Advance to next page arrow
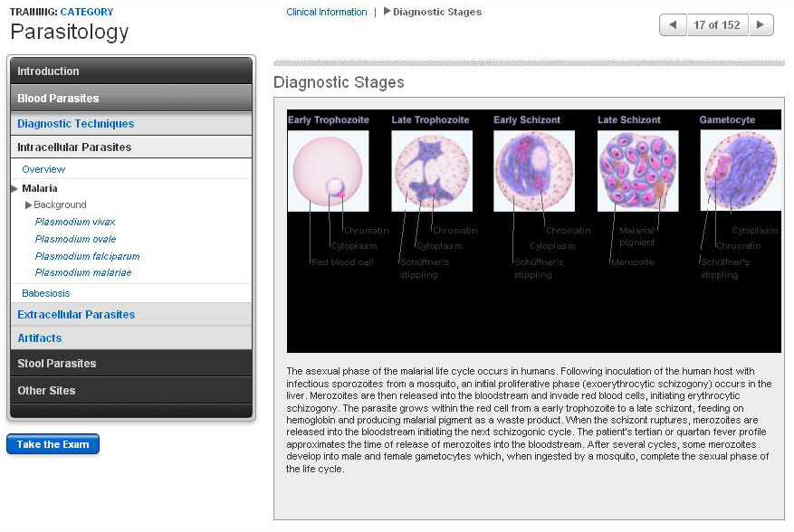The height and width of the screenshot is (532, 794). pyautogui.click(x=761, y=25)
